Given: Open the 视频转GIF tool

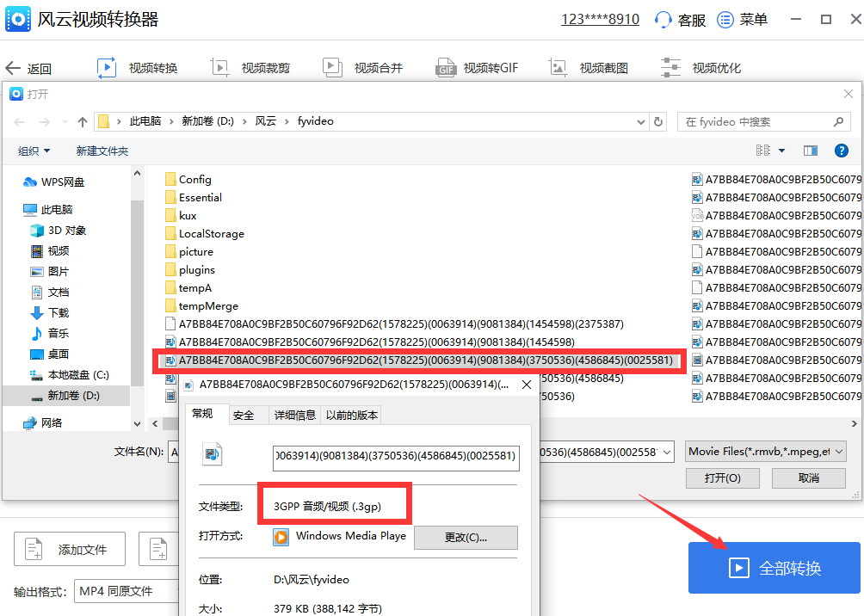Looking at the screenshot, I should tap(476, 68).
